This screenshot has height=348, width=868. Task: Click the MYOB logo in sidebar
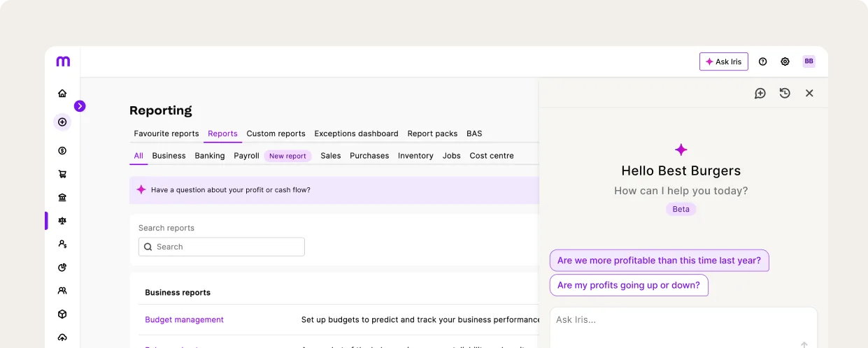[63, 61]
